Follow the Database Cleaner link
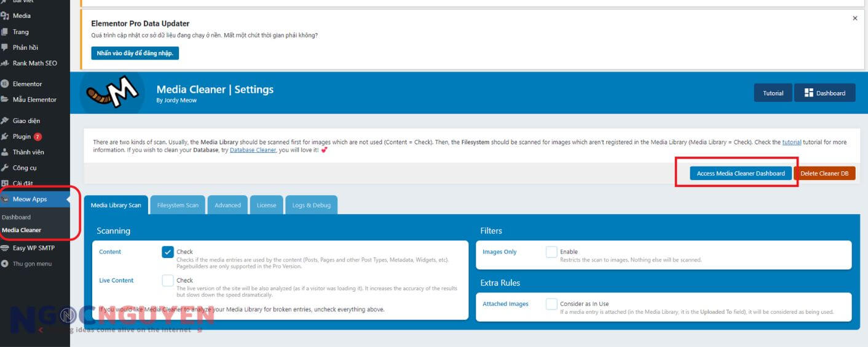This screenshot has width=868, height=347. [x=253, y=150]
